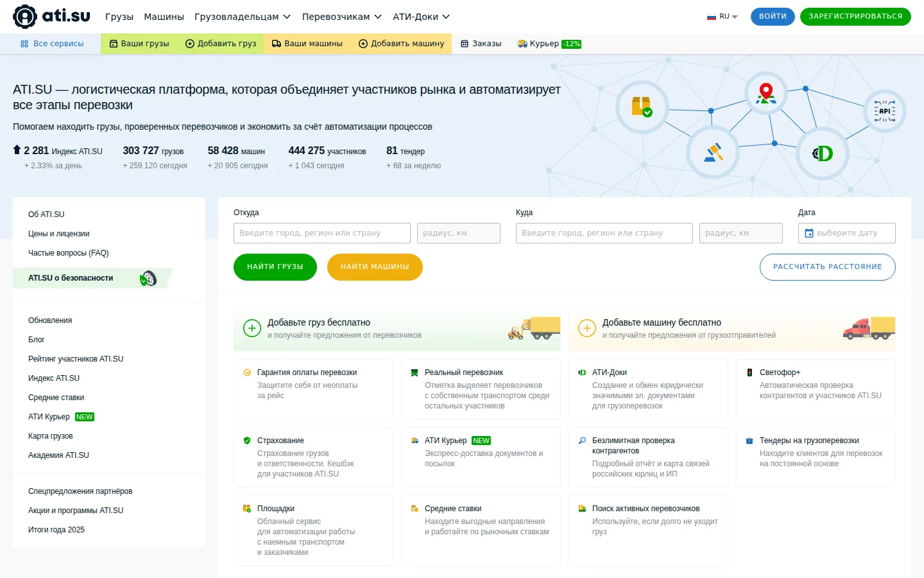
Task: Click the Зарегистрироваться button
Action: (855, 17)
